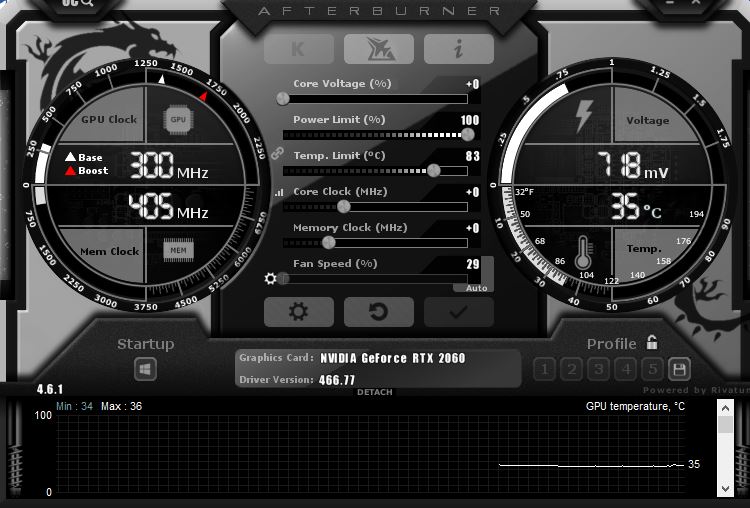Click the Core Clock slider handle
This screenshot has width=750, height=508.
tap(343, 207)
